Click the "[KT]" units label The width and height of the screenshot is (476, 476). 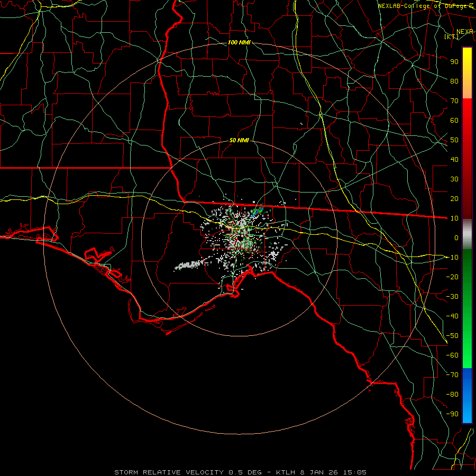tap(452, 36)
